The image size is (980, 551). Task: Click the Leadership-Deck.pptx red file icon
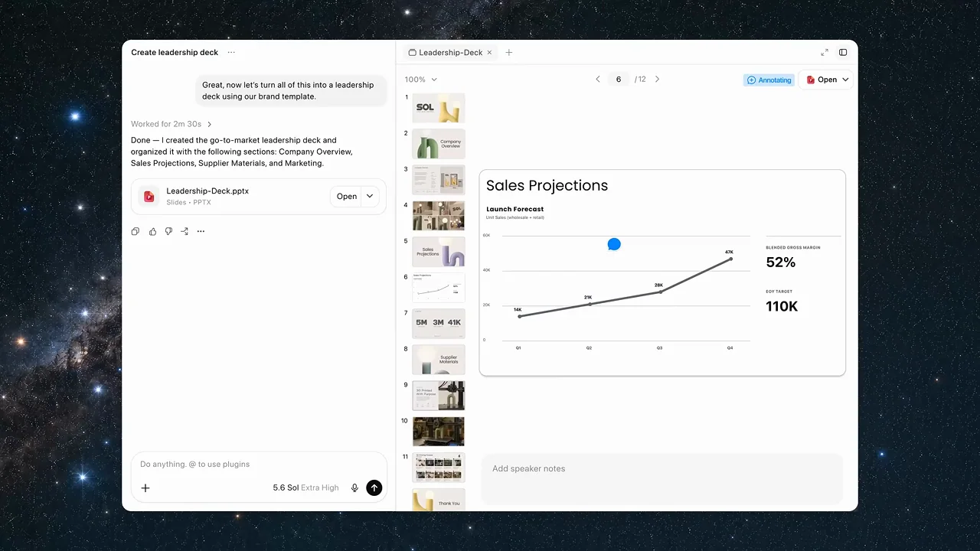[x=149, y=197]
